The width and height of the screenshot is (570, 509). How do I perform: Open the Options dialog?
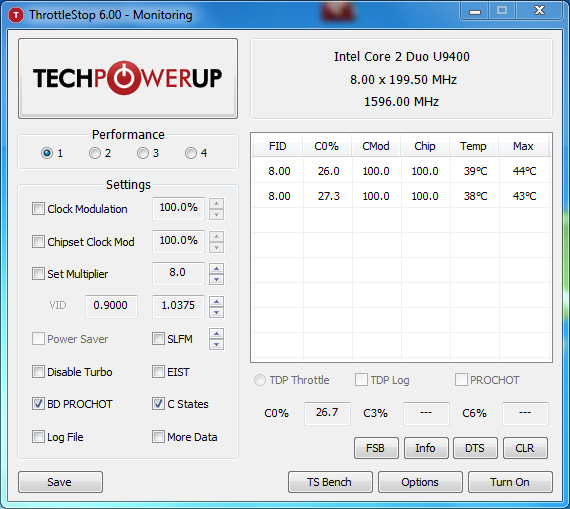pos(420,482)
